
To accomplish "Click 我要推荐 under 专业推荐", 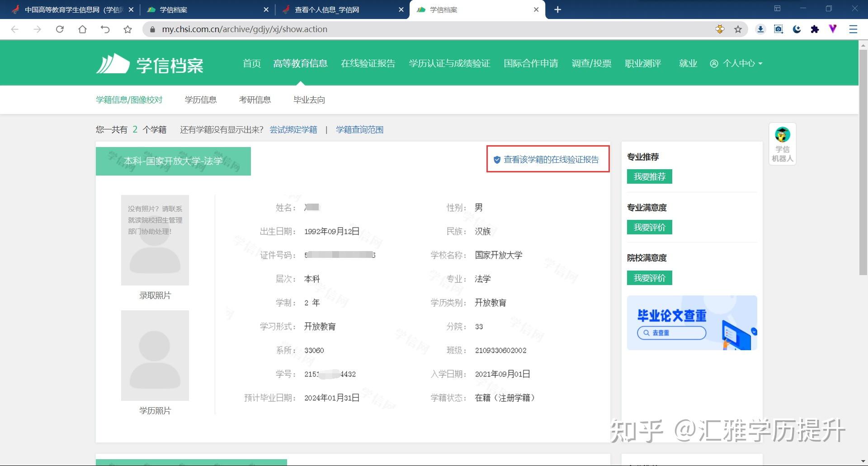I will pyautogui.click(x=649, y=176).
